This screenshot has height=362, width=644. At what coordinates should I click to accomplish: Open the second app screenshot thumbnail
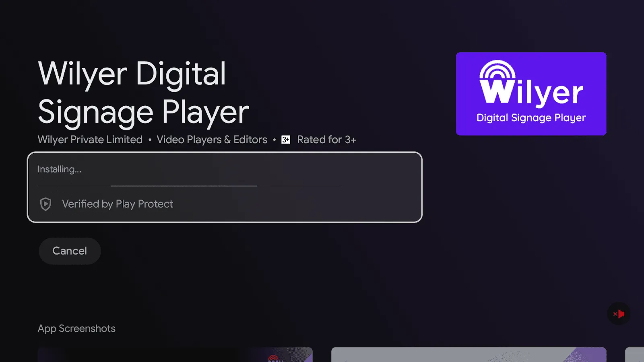tap(469, 354)
